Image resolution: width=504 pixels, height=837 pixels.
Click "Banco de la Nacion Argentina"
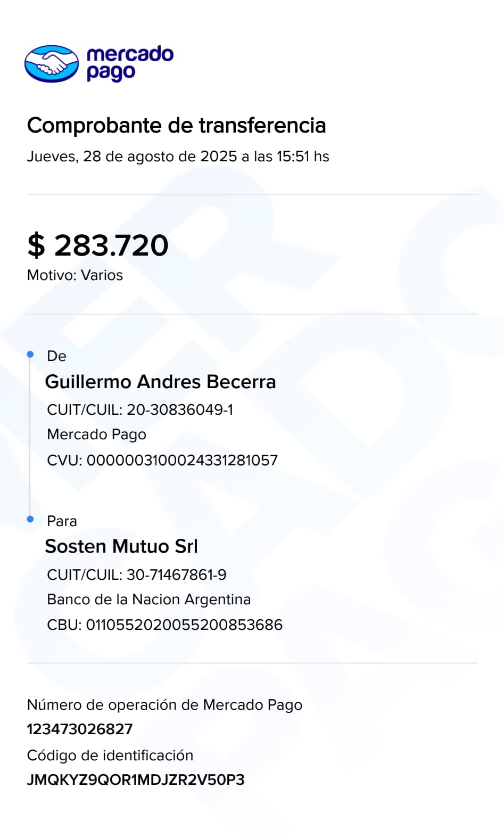(x=148, y=600)
